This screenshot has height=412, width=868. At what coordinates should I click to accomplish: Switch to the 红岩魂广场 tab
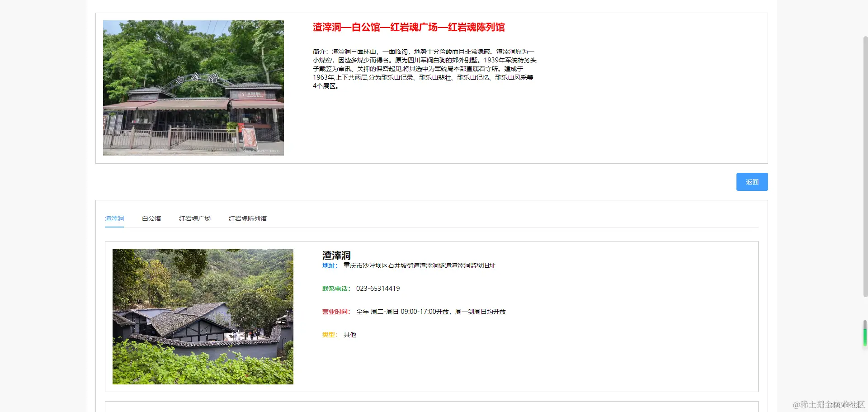[194, 218]
